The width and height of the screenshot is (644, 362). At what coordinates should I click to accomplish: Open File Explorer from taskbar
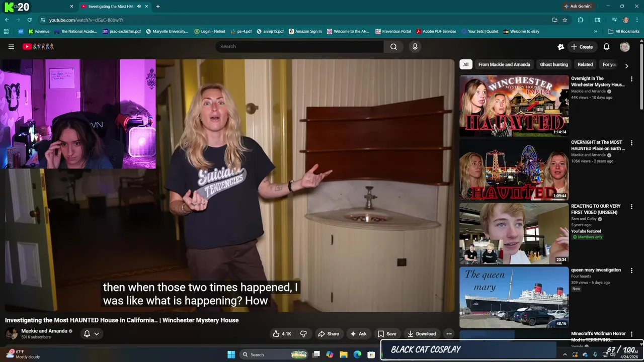pos(344,354)
